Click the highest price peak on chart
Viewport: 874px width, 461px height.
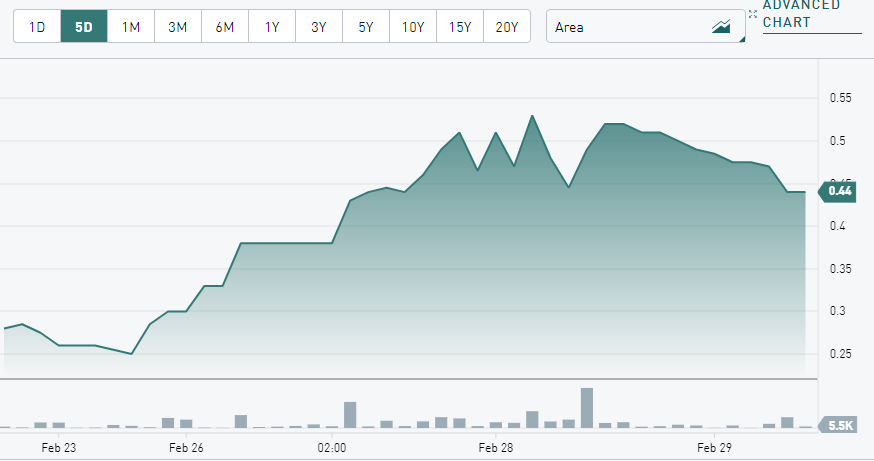[x=532, y=116]
